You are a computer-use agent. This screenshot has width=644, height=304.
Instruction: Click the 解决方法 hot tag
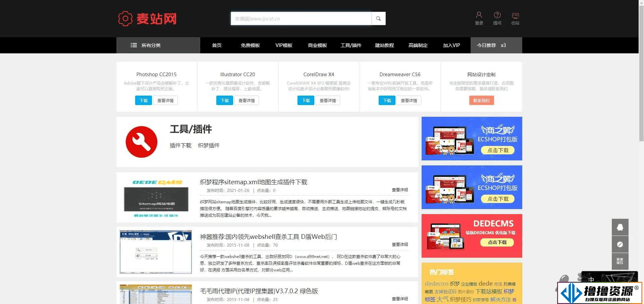click(500, 299)
